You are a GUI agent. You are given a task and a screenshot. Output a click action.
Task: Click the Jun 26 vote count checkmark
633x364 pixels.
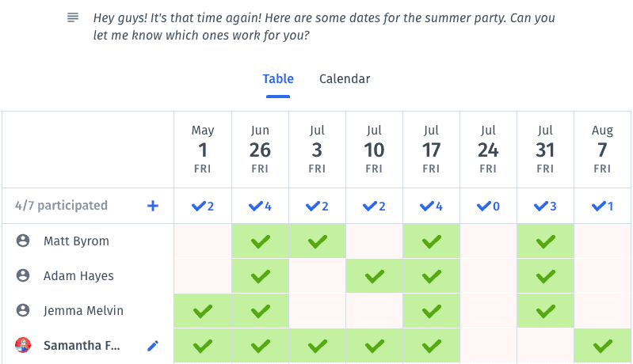[x=260, y=206]
